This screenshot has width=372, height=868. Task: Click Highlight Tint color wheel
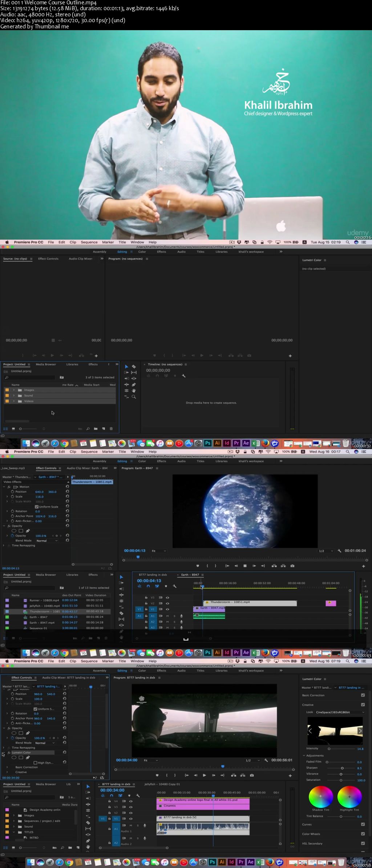tap(349, 796)
